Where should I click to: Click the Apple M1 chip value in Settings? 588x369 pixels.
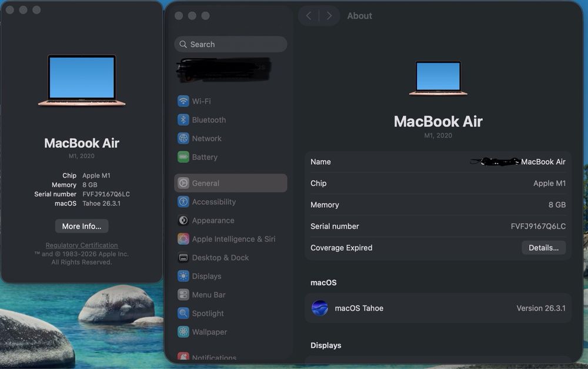coord(549,183)
